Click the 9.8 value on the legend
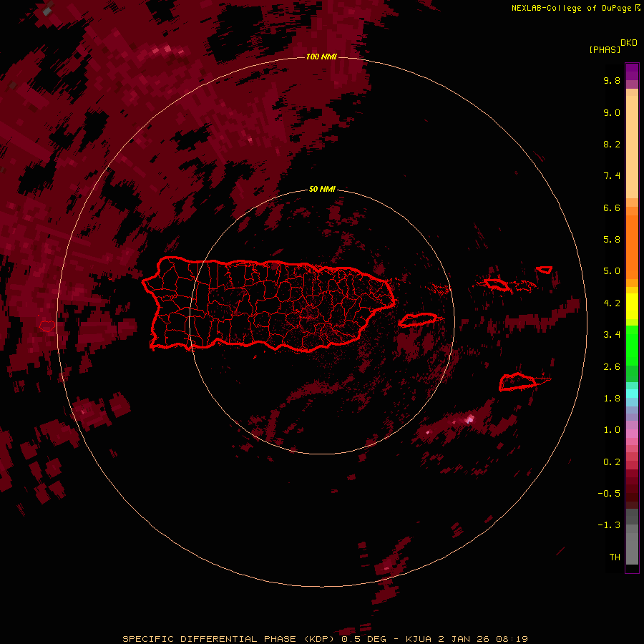 (x=612, y=80)
